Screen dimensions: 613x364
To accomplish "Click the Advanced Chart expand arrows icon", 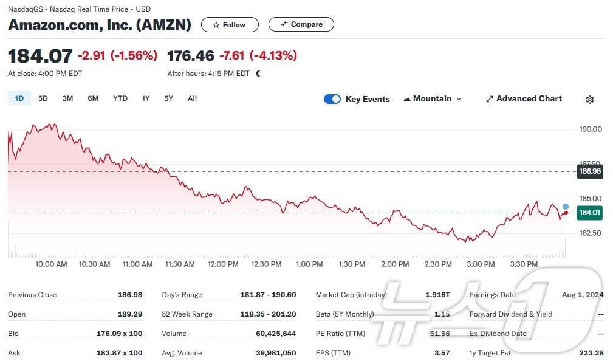I will pos(489,99).
